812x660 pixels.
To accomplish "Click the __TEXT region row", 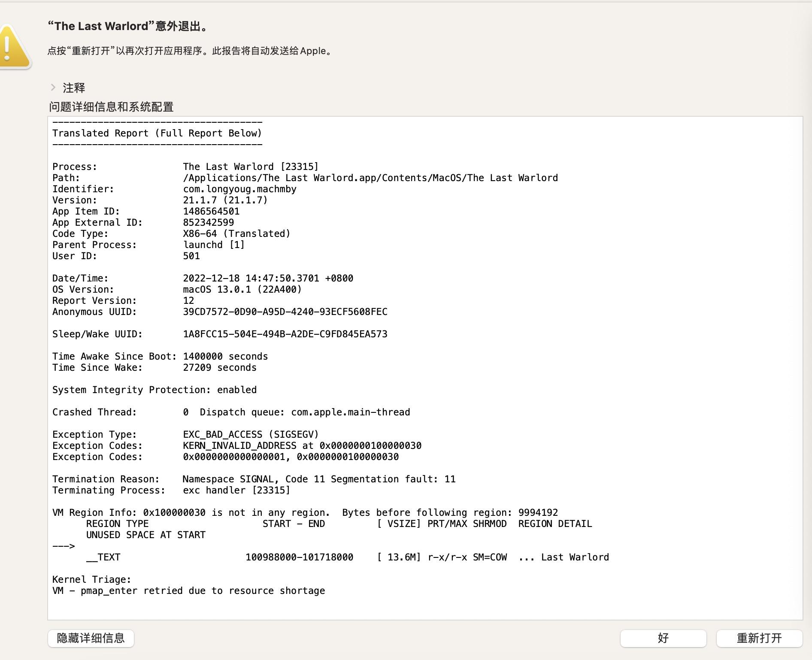I will coord(348,557).
